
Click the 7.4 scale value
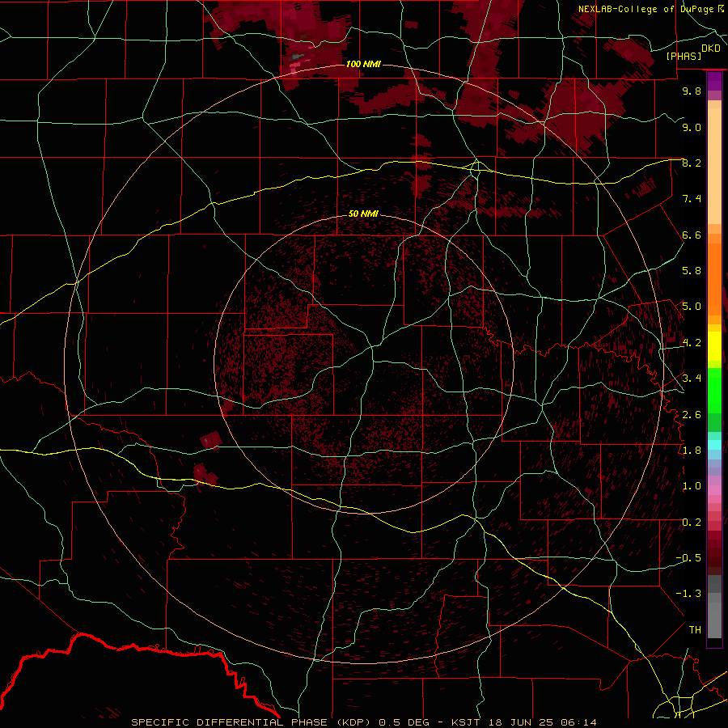[x=692, y=199]
